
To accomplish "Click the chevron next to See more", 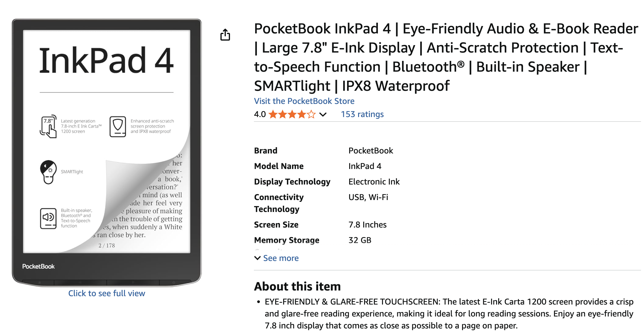I will click(257, 258).
